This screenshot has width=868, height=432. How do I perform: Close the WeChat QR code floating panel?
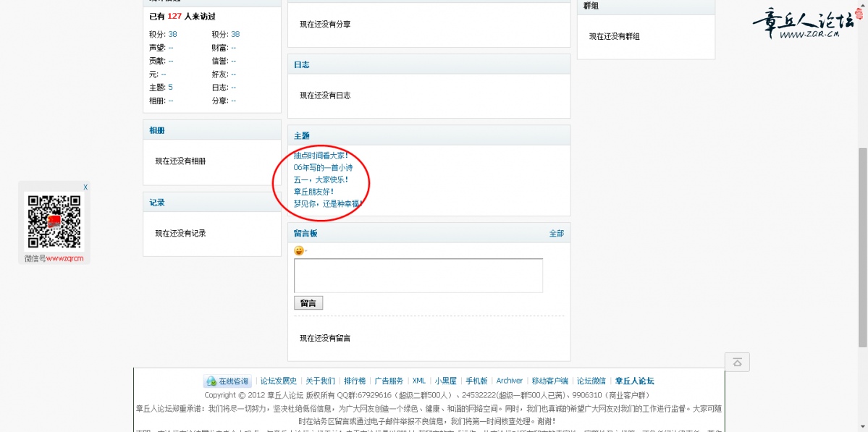(85, 187)
